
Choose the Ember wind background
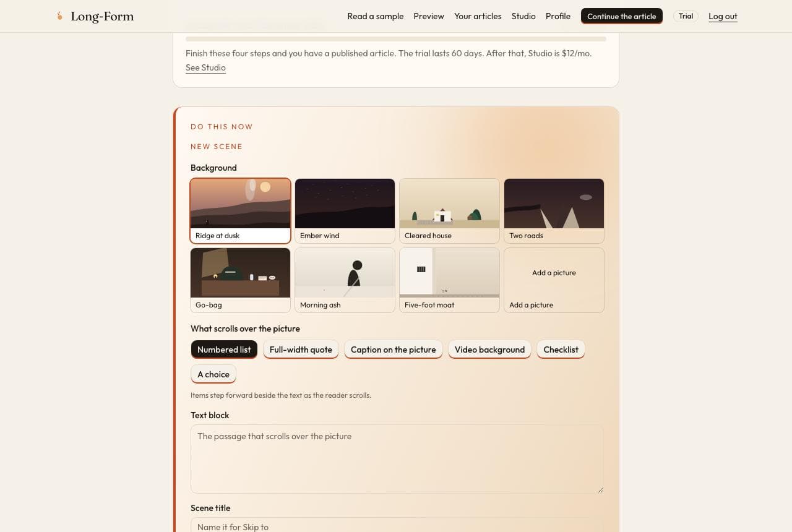tap(345, 211)
